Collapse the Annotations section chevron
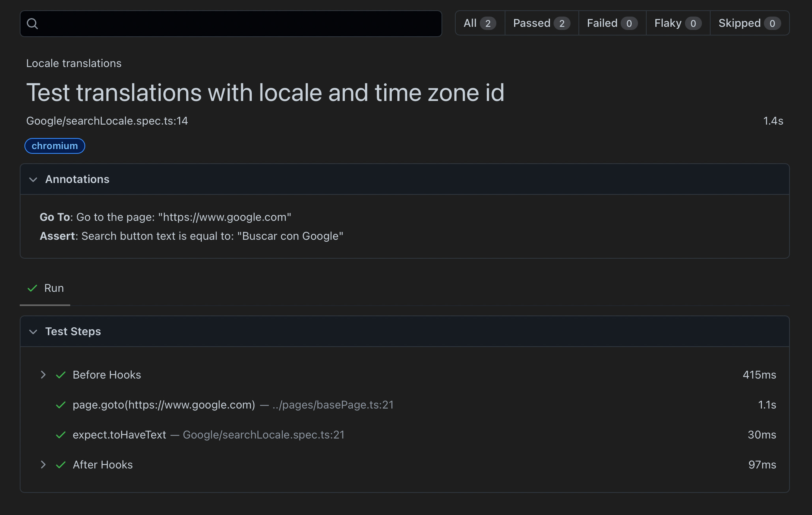This screenshot has height=515, width=812. coord(33,179)
